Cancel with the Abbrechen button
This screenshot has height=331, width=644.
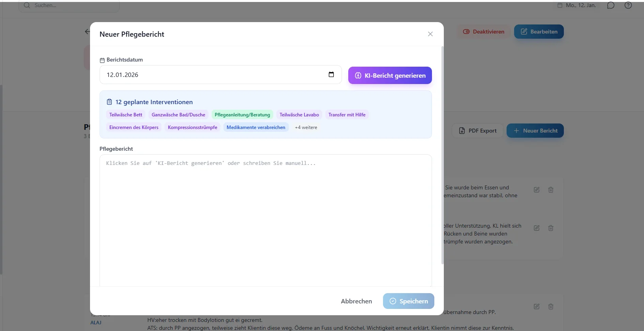(x=357, y=301)
